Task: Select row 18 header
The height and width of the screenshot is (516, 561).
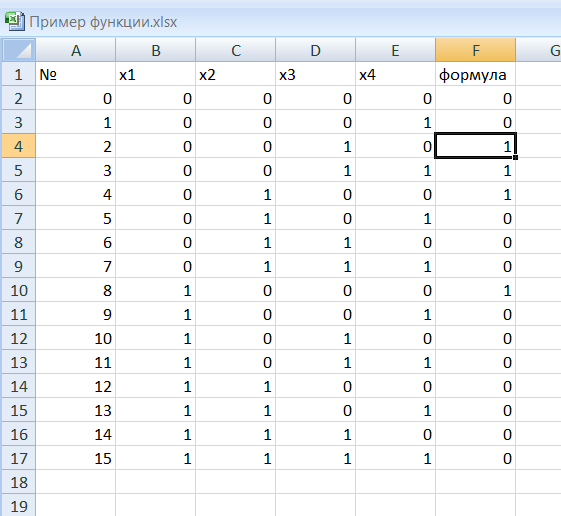Action: [x=19, y=482]
